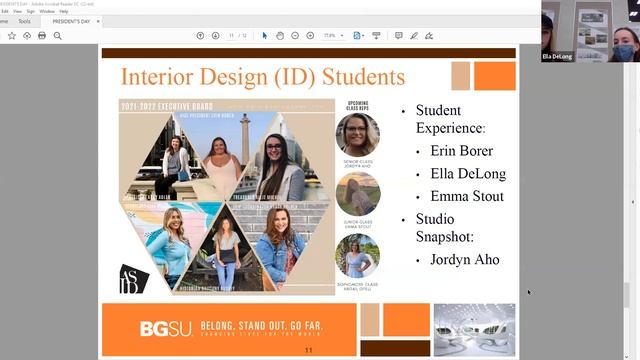
Task: Click the slide title Interior Design (ID) Students
Action: [x=263, y=77]
